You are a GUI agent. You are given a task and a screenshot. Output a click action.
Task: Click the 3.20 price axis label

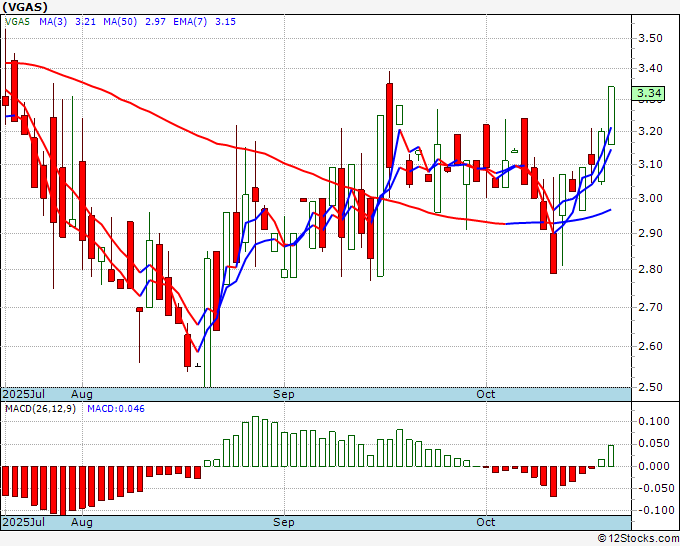[651, 131]
